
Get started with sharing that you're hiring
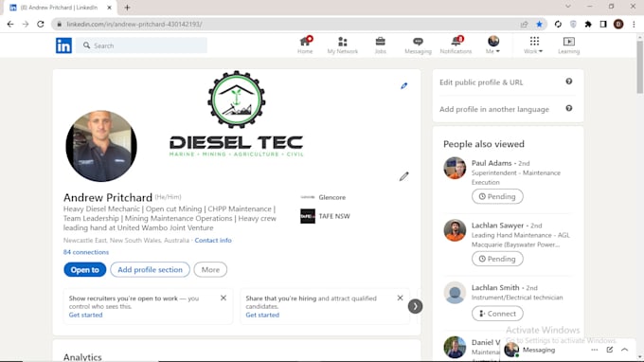262,316
